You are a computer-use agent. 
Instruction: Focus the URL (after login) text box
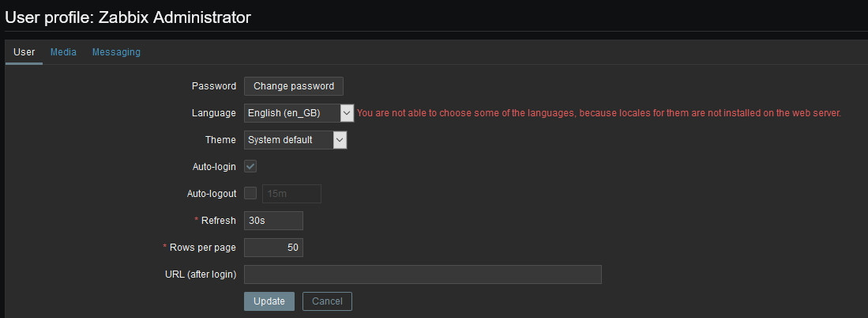coord(423,274)
